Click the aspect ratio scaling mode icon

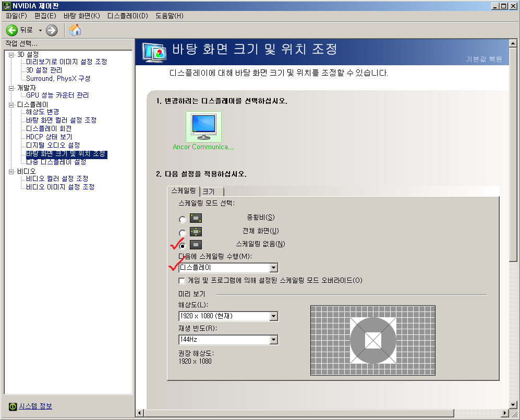(x=196, y=219)
